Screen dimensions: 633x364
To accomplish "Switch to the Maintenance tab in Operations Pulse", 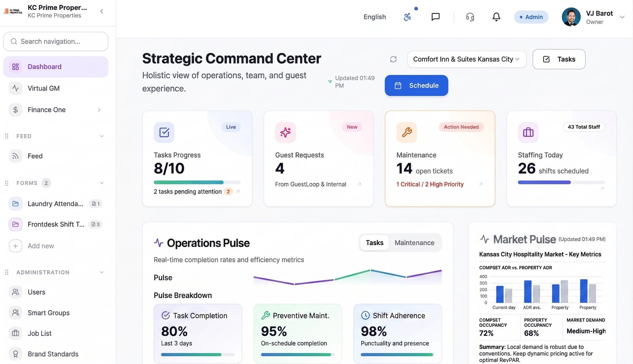I will tap(414, 243).
